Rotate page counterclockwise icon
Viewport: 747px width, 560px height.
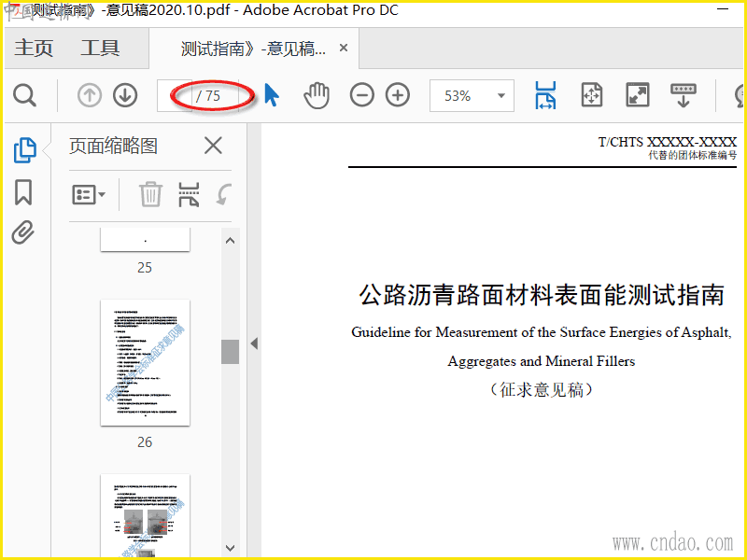(223, 194)
